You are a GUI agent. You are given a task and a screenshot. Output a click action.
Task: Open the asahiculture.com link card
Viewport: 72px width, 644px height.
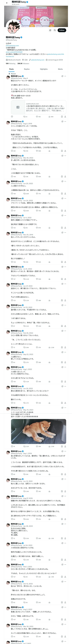click(x=39, y=107)
